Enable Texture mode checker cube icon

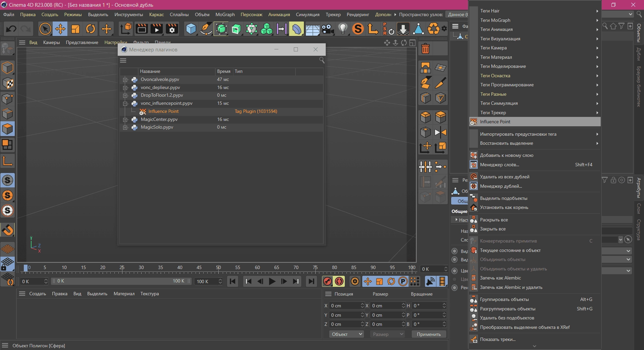(x=7, y=83)
